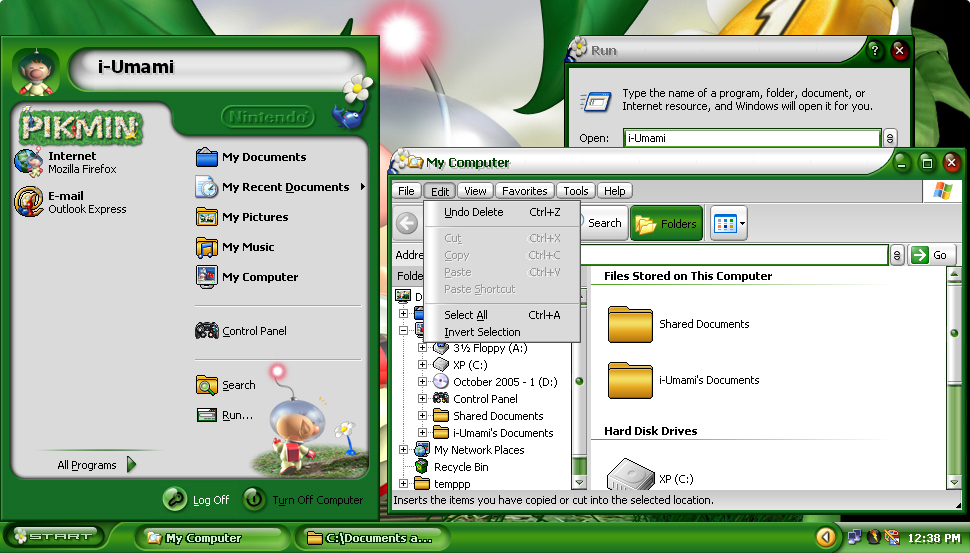Expand Control Panel tree node

coord(422,399)
